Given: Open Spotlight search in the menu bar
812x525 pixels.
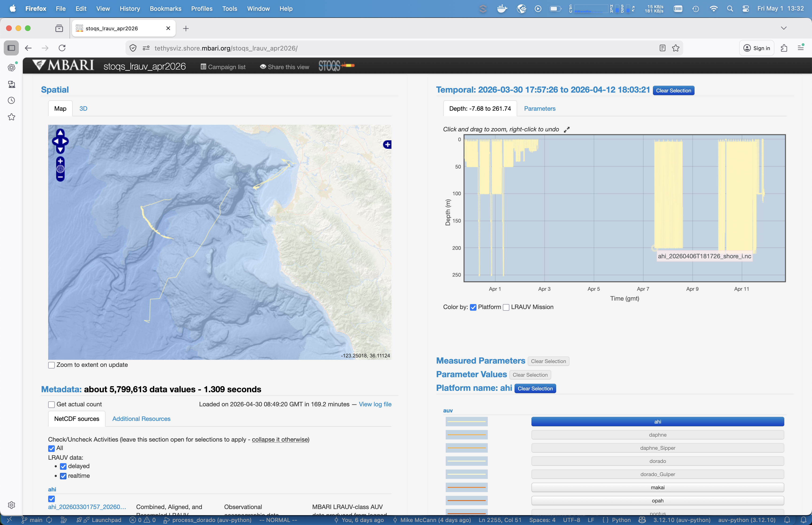Looking at the screenshot, I should 730,8.
